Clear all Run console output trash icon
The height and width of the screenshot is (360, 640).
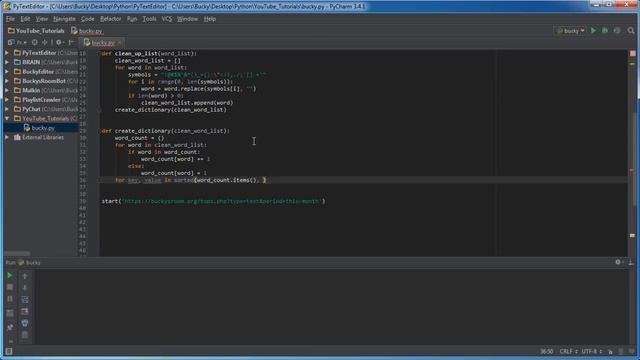25,335
